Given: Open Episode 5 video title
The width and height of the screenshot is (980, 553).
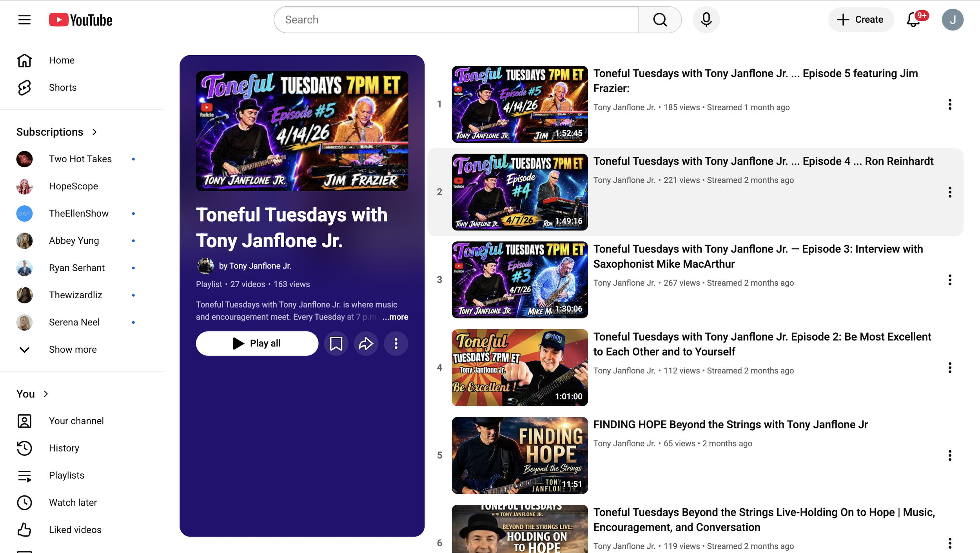Looking at the screenshot, I should [755, 81].
